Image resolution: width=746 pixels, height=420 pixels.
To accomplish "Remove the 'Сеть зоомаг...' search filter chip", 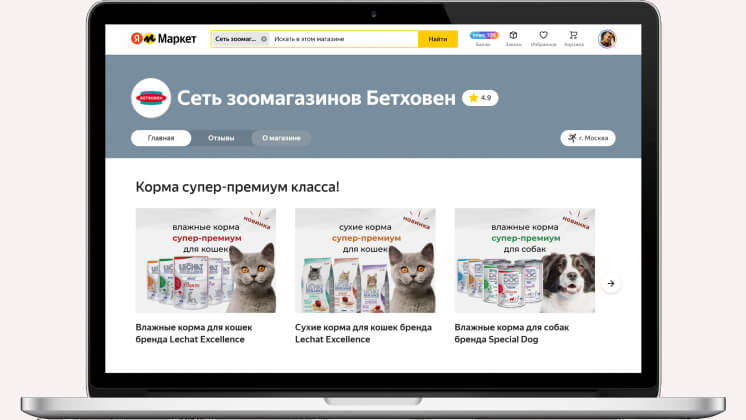I will [264, 39].
